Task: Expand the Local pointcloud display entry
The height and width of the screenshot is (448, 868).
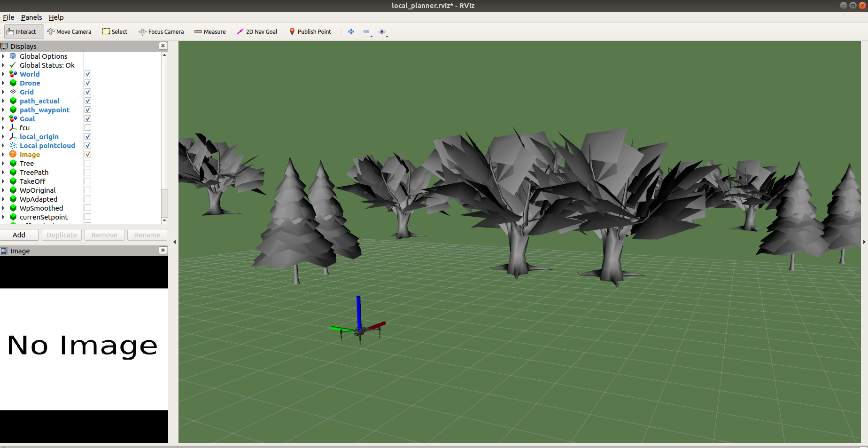Action: [3, 146]
